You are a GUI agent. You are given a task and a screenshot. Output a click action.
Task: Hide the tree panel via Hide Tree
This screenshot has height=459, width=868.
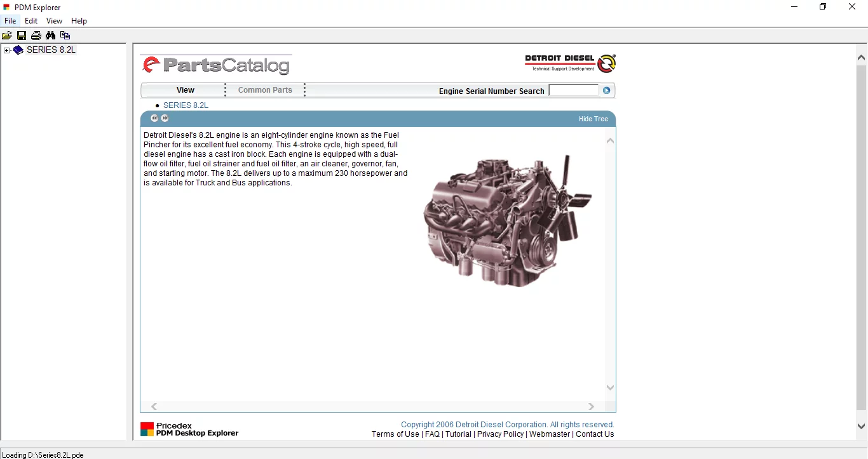(593, 119)
